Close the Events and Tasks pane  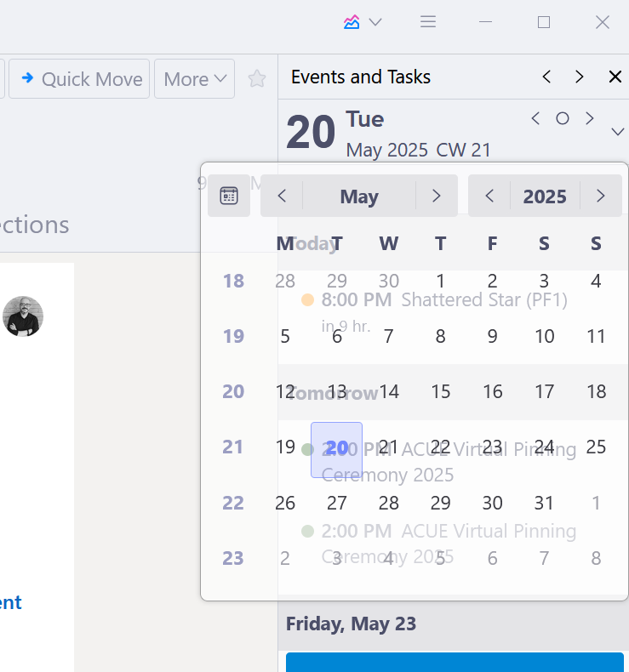615,77
